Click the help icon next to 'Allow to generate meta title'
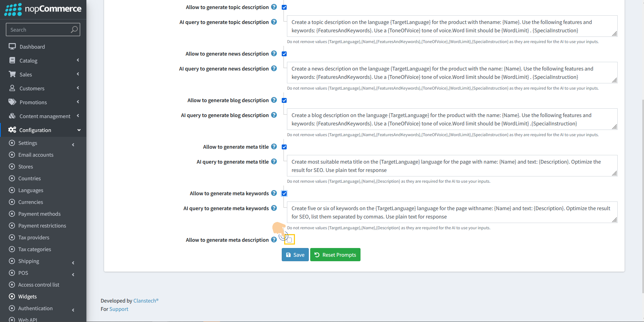 (x=274, y=147)
